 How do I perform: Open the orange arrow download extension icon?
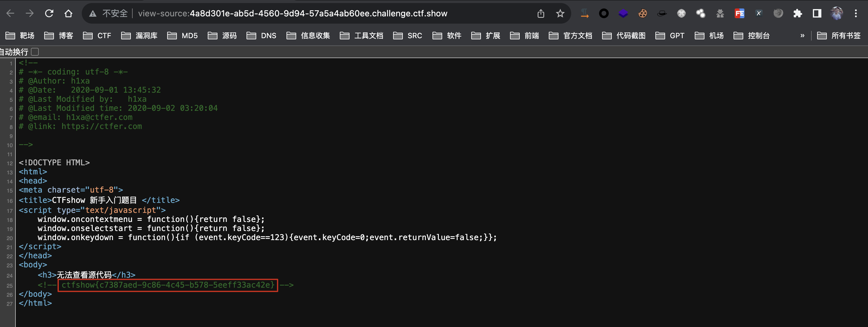[585, 13]
